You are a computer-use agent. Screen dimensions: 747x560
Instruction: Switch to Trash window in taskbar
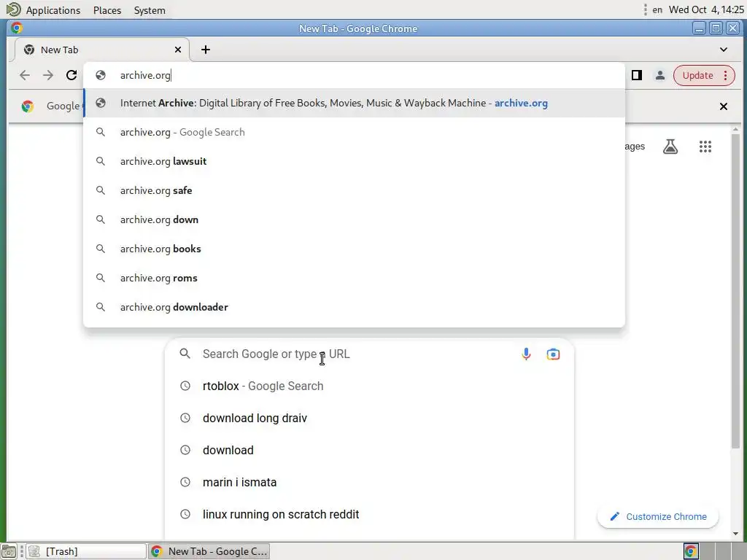[x=86, y=551]
